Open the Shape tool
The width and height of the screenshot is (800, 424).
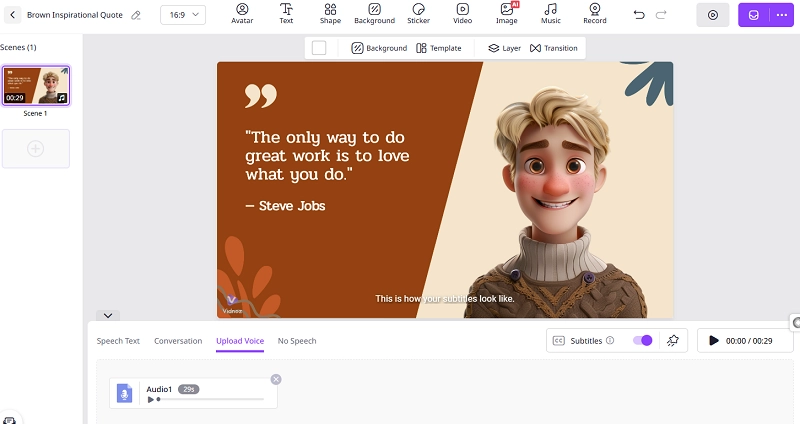330,13
